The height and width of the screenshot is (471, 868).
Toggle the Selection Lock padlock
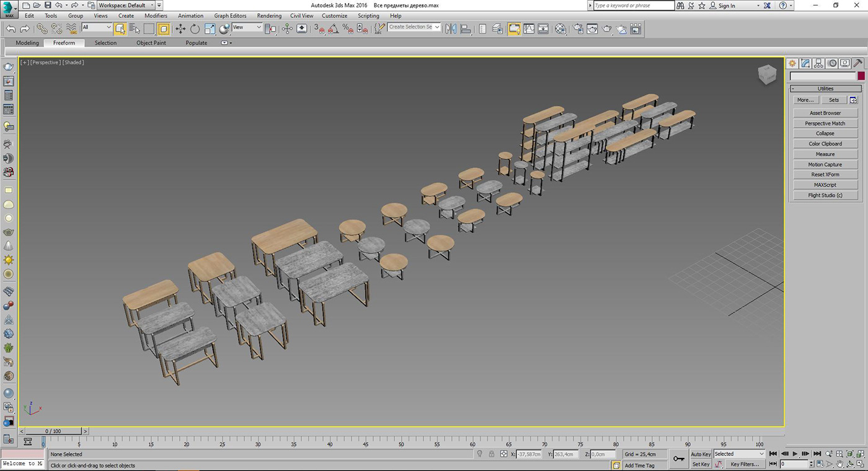(491, 454)
